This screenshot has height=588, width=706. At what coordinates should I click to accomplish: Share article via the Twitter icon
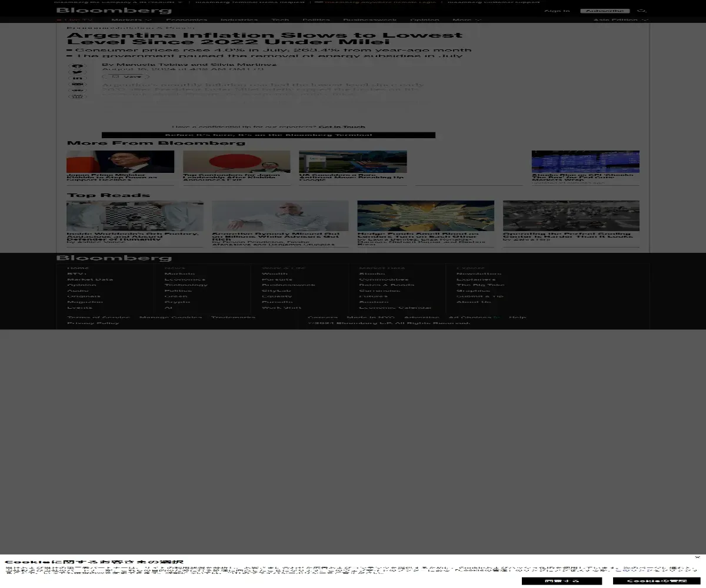point(78,73)
